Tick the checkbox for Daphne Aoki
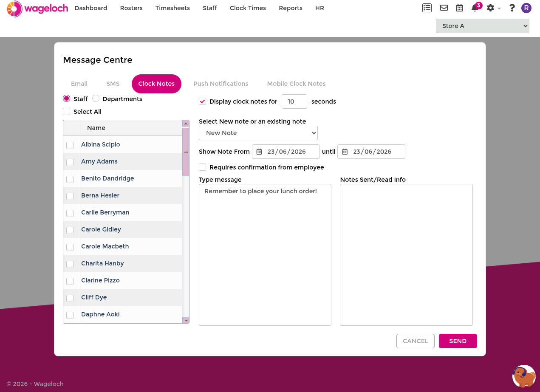This screenshot has height=392, width=540. pos(70,315)
